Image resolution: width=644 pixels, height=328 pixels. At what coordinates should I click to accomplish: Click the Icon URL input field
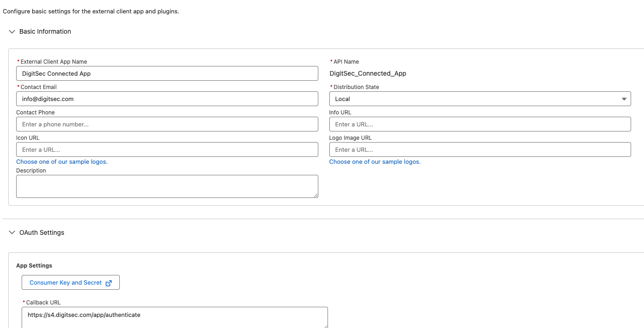pos(167,149)
